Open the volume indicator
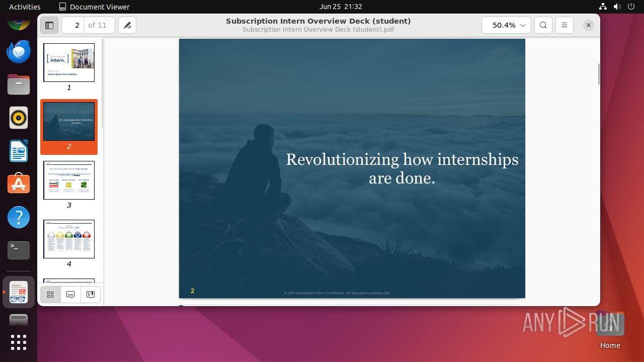 point(617,7)
